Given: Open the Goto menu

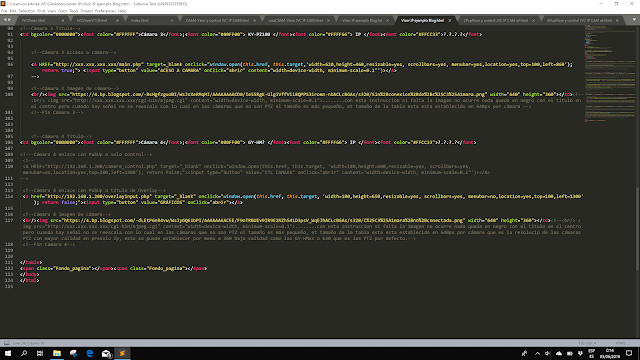Looking at the screenshot, I should point(62,11).
